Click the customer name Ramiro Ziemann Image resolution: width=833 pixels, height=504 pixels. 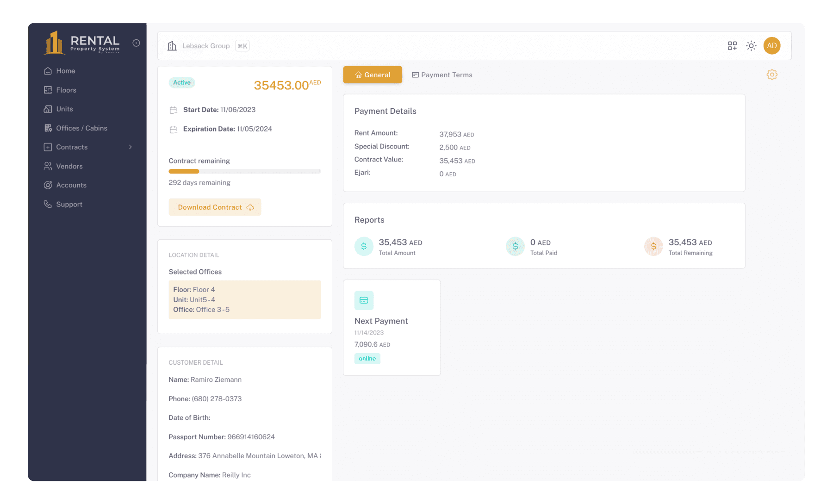[x=216, y=380]
